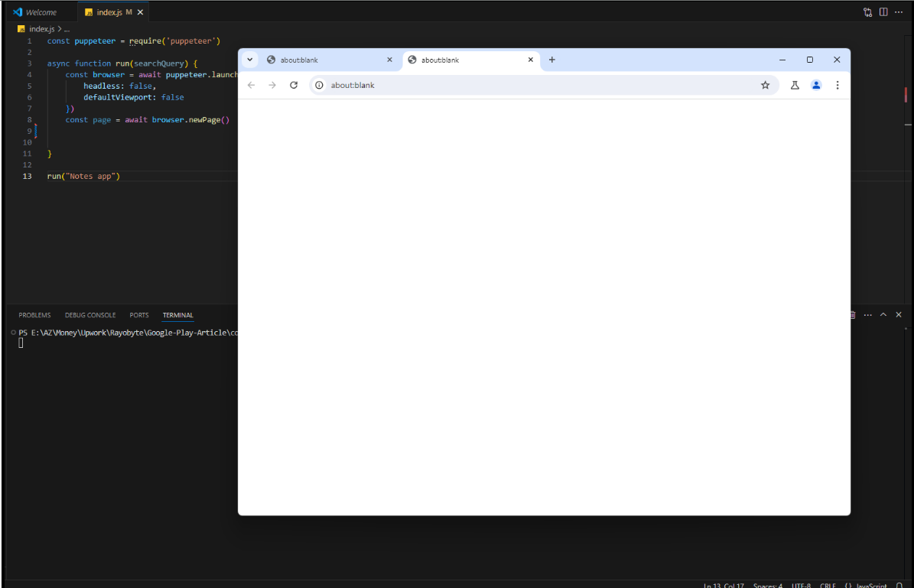
Task: Open the Chrome profile avatar
Action: click(815, 85)
